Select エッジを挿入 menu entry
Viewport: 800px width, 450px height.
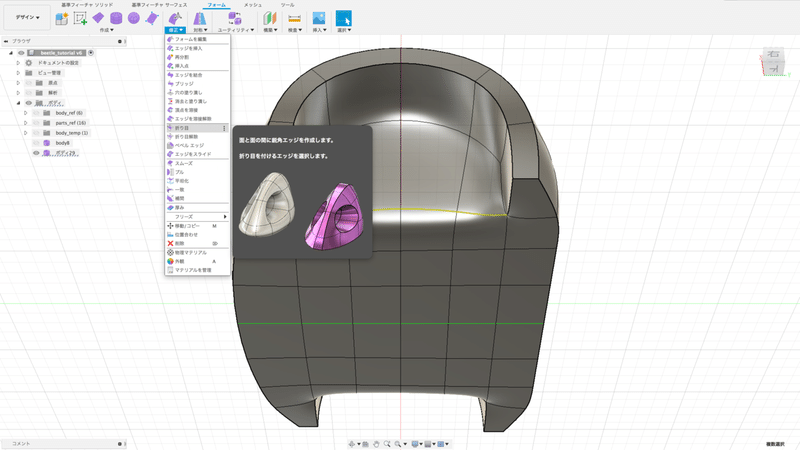pyautogui.click(x=189, y=48)
